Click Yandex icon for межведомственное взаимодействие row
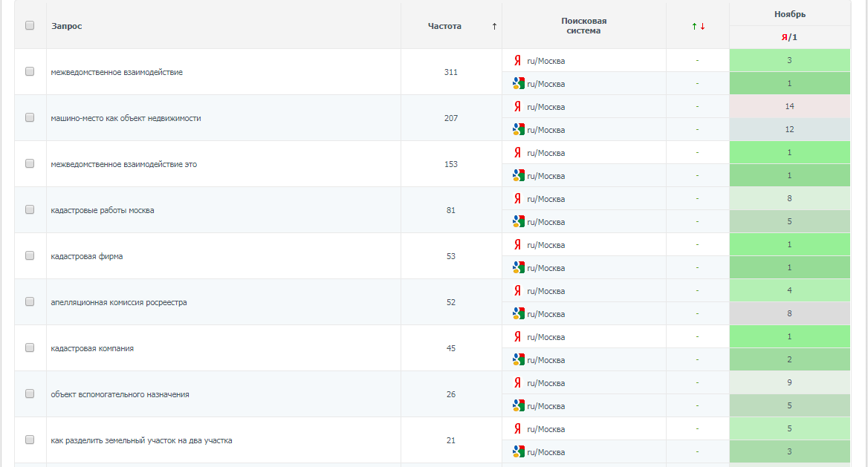The width and height of the screenshot is (868, 467). pyautogui.click(x=517, y=60)
